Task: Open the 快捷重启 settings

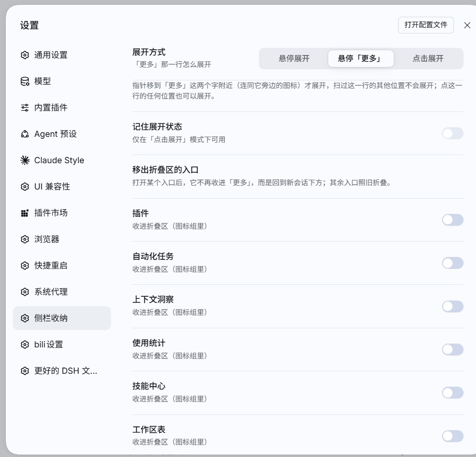Action: pos(62,266)
